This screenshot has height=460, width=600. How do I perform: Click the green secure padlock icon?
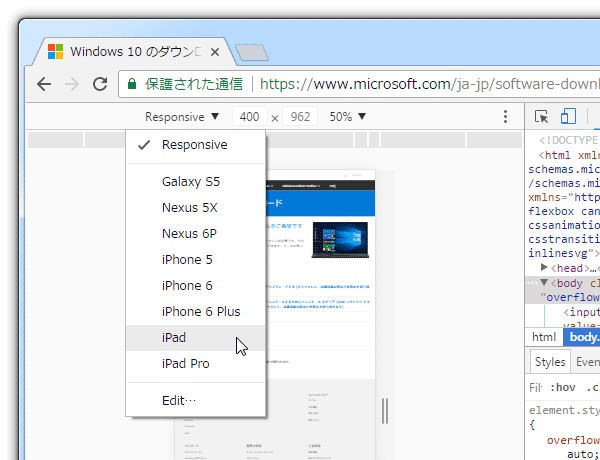[132, 84]
